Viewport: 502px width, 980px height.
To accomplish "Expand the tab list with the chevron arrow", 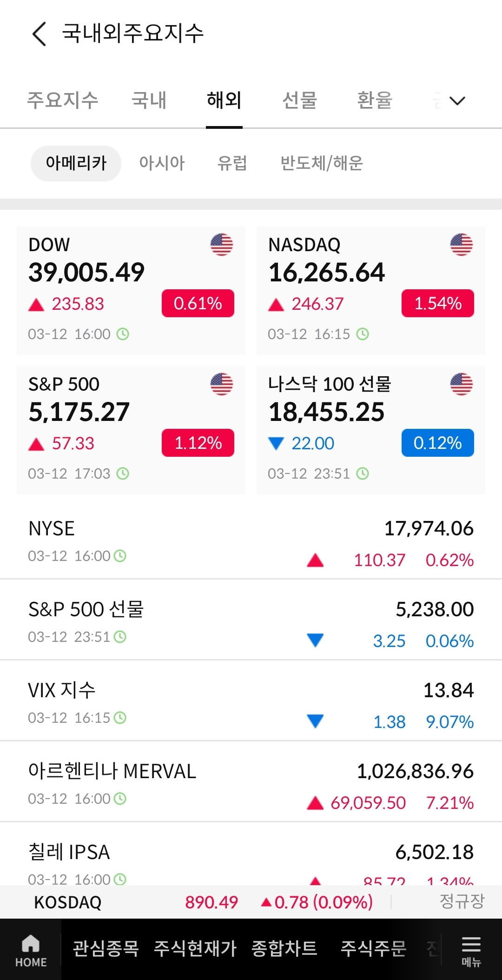I will [457, 100].
